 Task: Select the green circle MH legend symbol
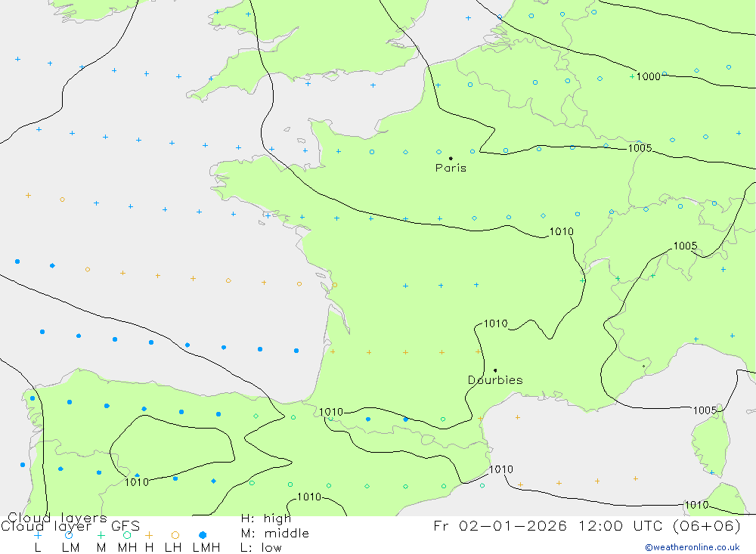click(x=127, y=535)
